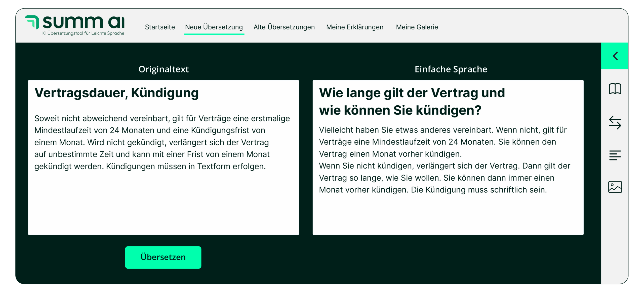Open Meine Erklärungen page
Viewport: 644px width, 293px height.
tap(355, 27)
